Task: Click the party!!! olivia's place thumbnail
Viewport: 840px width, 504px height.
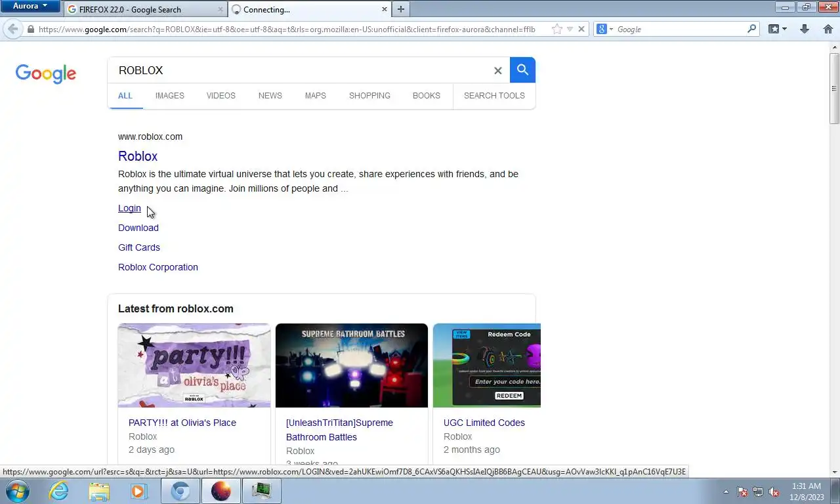Action: coord(194,366)
